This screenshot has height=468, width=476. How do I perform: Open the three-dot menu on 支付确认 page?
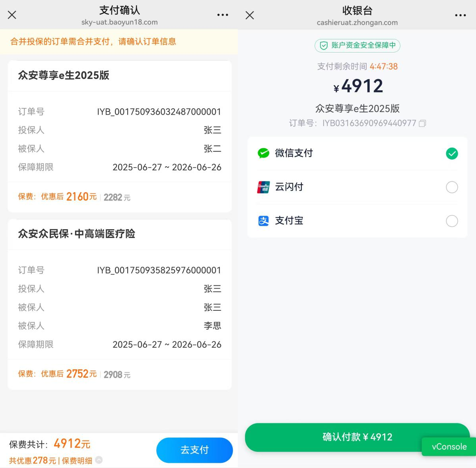223,15
